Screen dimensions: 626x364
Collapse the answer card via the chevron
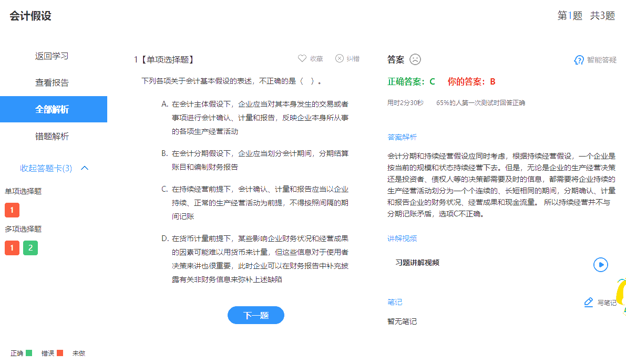84,168
